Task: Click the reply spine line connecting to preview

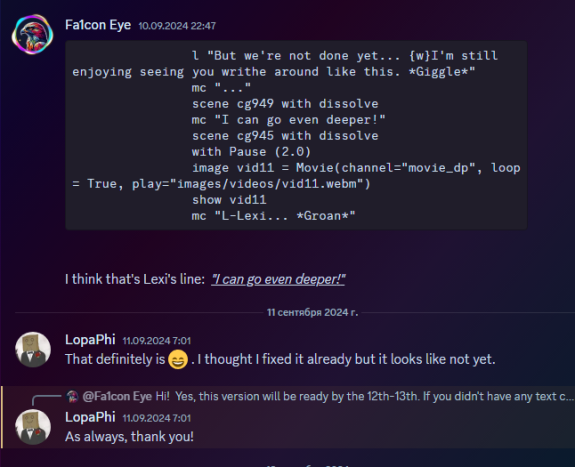Action: coord(46,399)
